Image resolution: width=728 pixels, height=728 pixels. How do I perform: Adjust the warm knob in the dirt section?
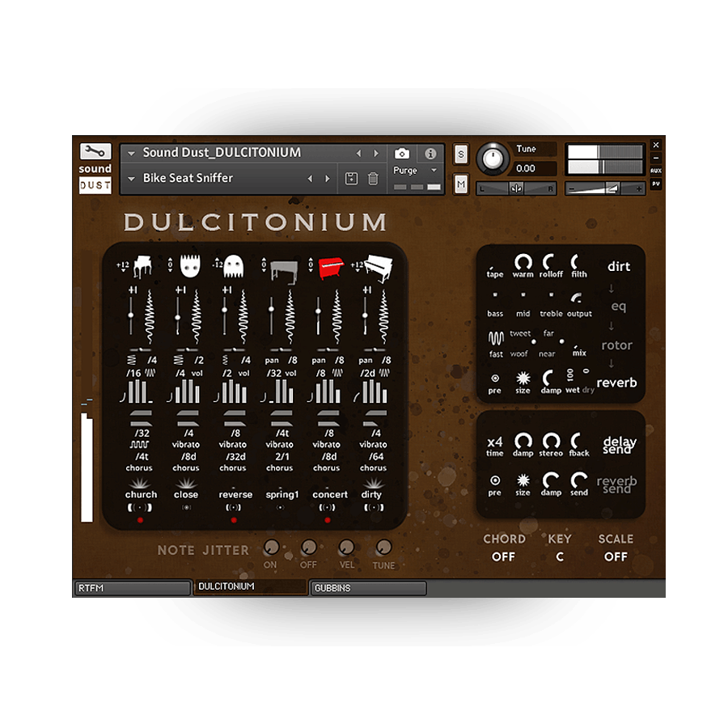point(523,262)
